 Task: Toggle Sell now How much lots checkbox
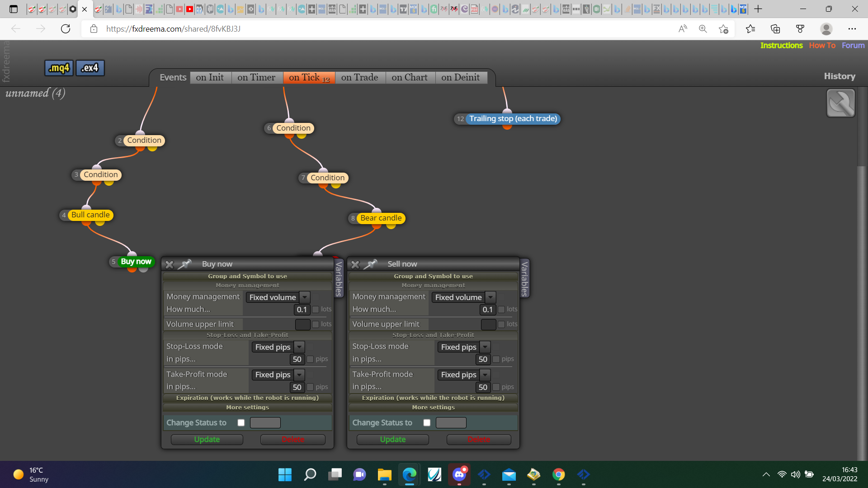[501, 310]
